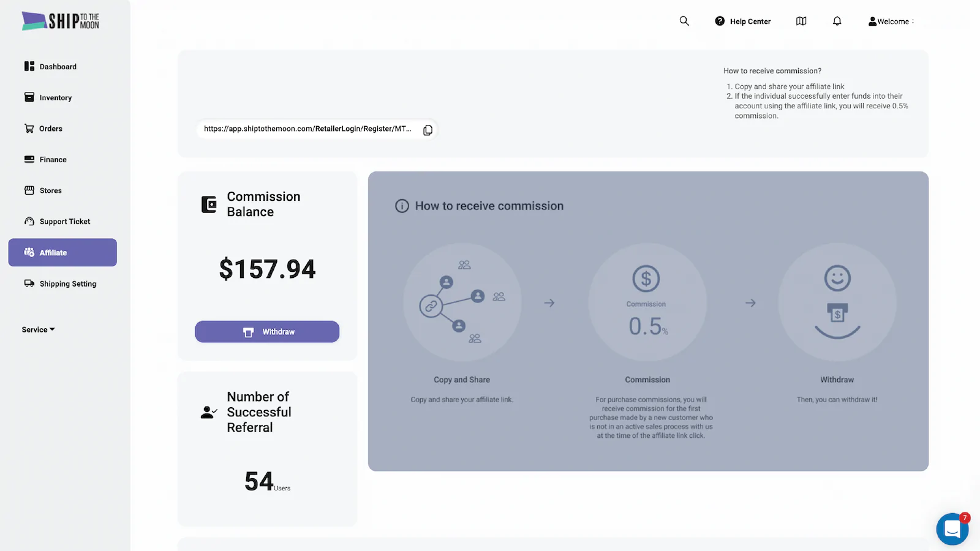
Task: Click the Ship to the Moon logo
Action: tap(61, 21)
